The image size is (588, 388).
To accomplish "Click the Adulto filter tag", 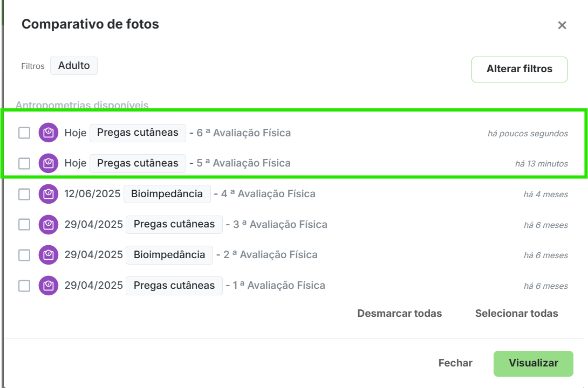I will pyautogui.click(x=74, y=66).
